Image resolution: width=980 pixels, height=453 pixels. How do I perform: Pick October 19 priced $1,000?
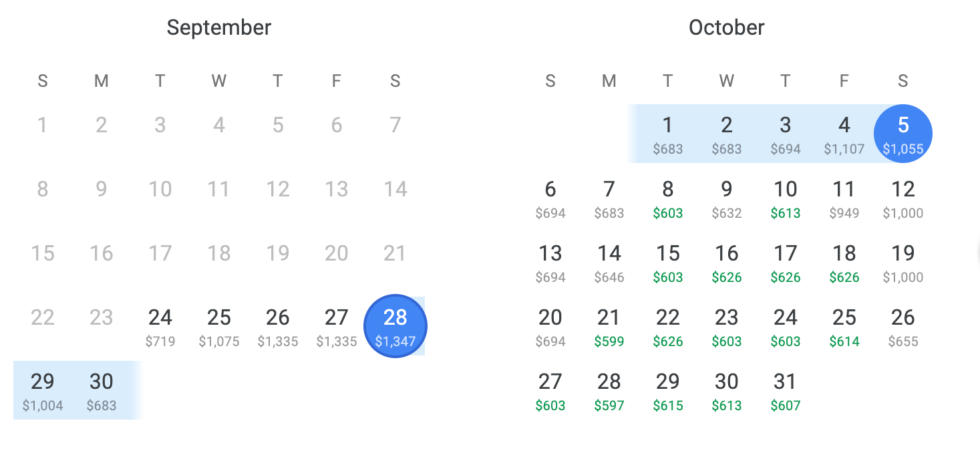point(903,263)
